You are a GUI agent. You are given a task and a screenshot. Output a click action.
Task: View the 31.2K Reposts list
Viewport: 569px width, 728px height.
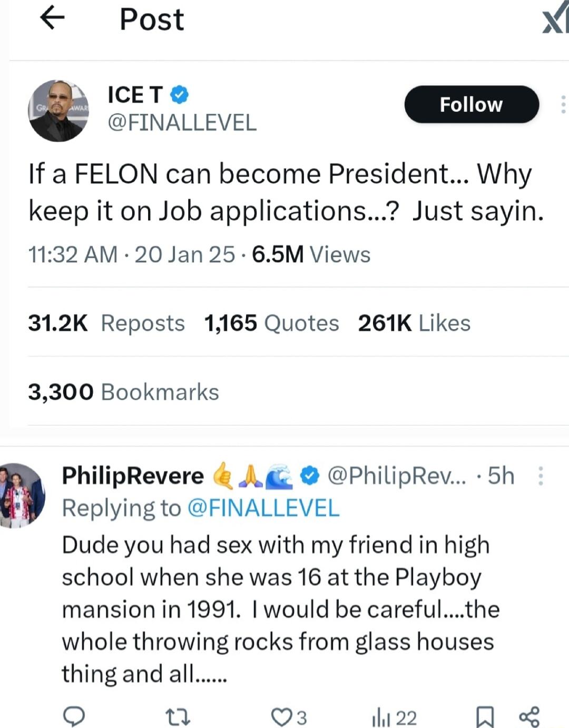pyautogui.click(x=106, y=323)
